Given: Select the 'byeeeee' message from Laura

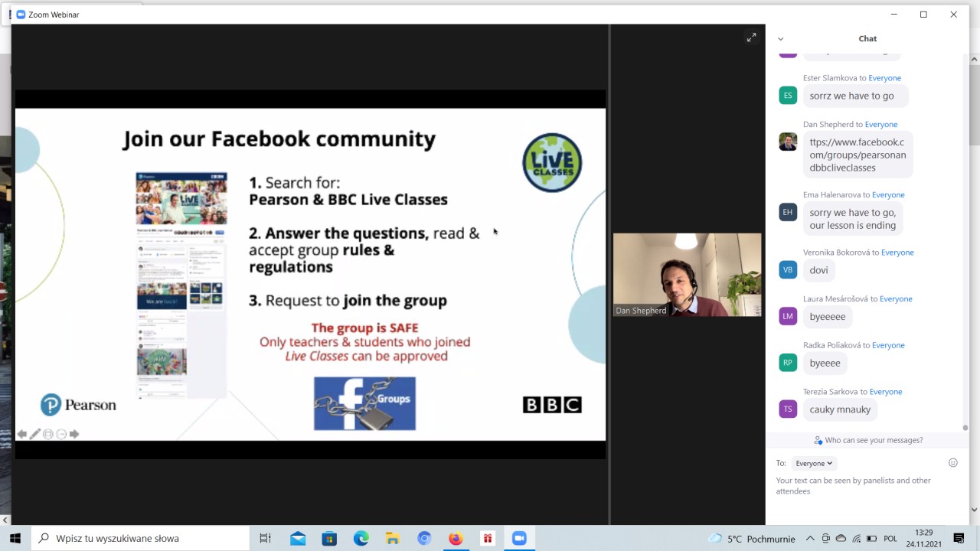Looking at the screenshot, I should 828,316.
